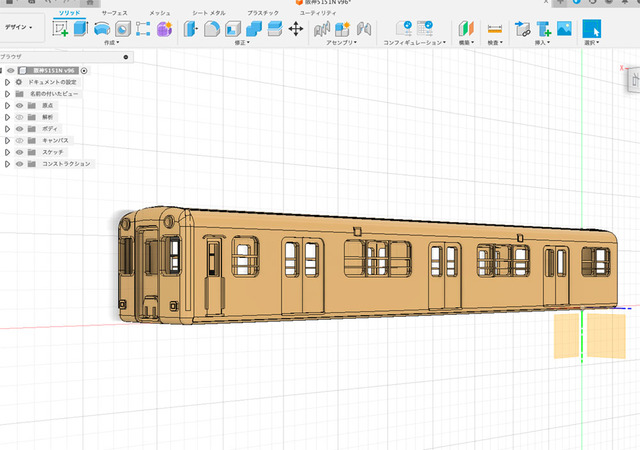Show the hidden 解析 folder

(x=19, y=117)
